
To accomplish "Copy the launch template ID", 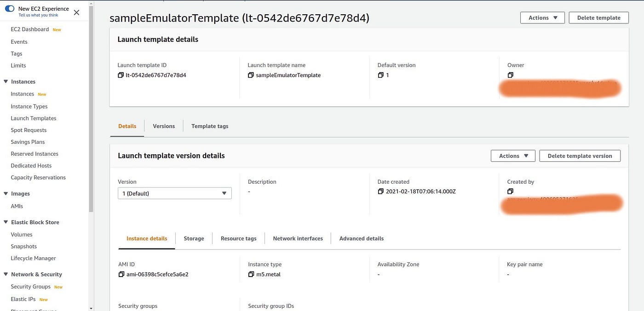I will [x=121, y=74].
